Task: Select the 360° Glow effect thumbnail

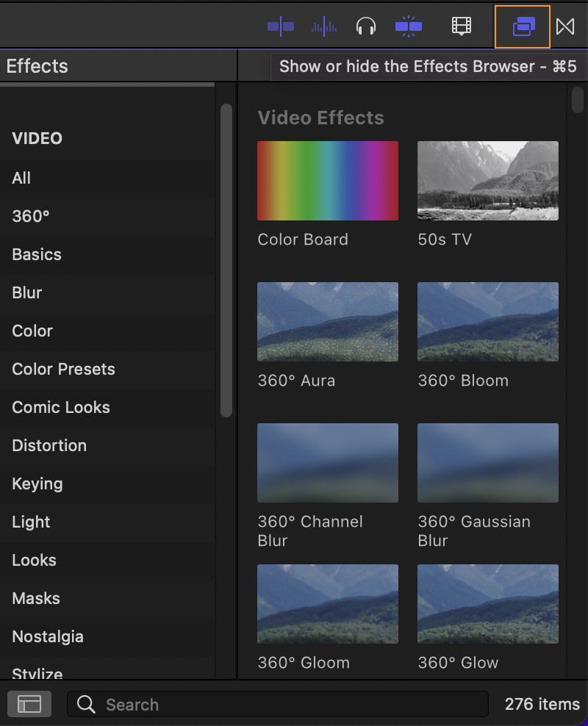Action: (488, 604)
